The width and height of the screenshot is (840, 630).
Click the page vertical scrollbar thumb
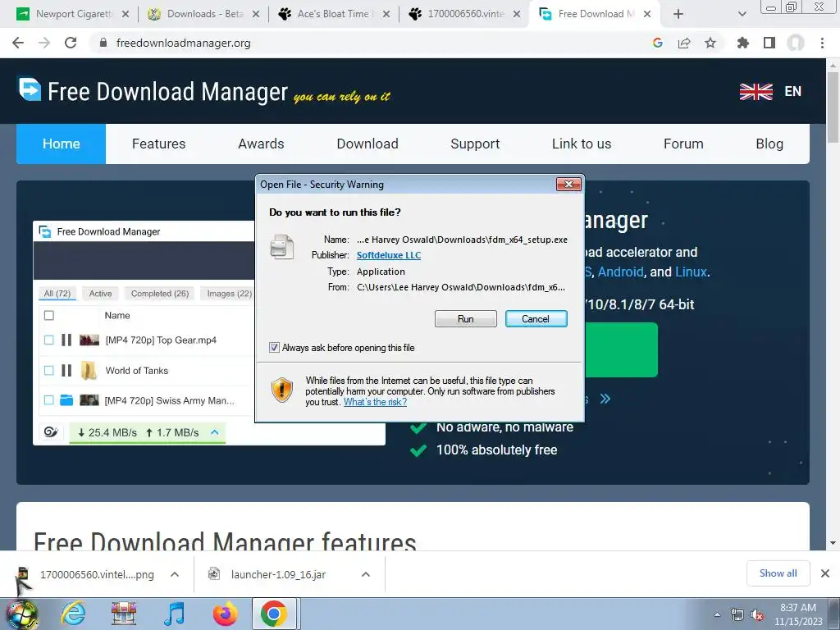coord(833,107)
